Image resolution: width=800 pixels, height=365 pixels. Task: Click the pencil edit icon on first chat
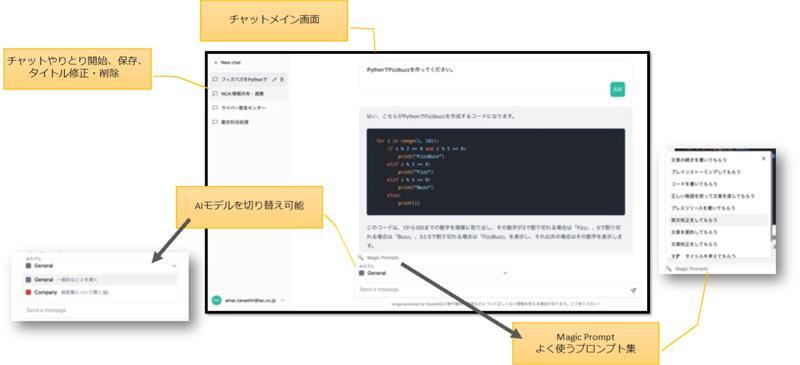click(275, 79)
